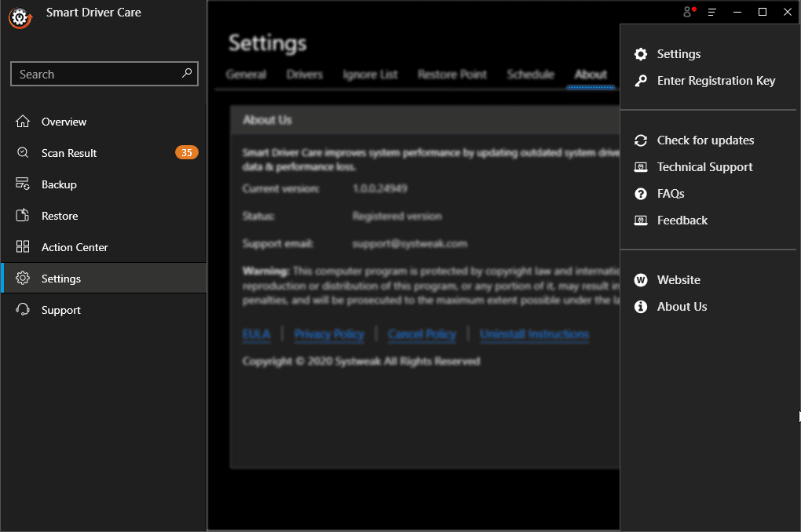Switch to the General tab
The width and height of the screenshot is (801, 532).
pos(246,75)
